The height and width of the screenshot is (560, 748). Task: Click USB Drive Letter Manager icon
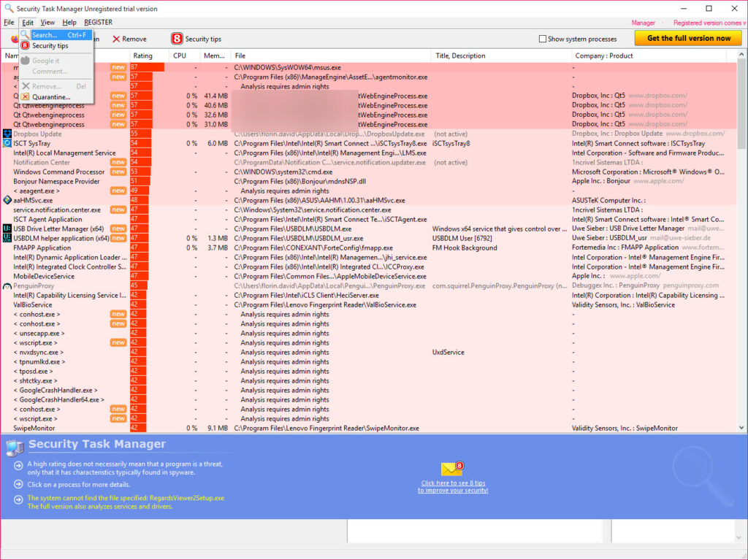tap(7, 229)
